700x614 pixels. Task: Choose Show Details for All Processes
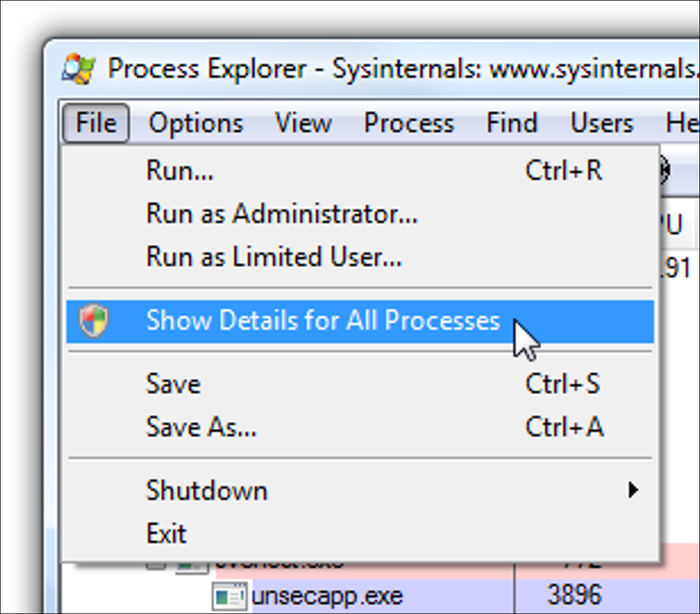pos(323,321)
